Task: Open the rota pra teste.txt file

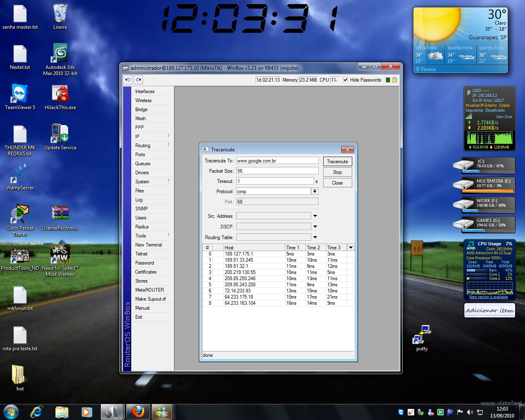Action: 20,338
